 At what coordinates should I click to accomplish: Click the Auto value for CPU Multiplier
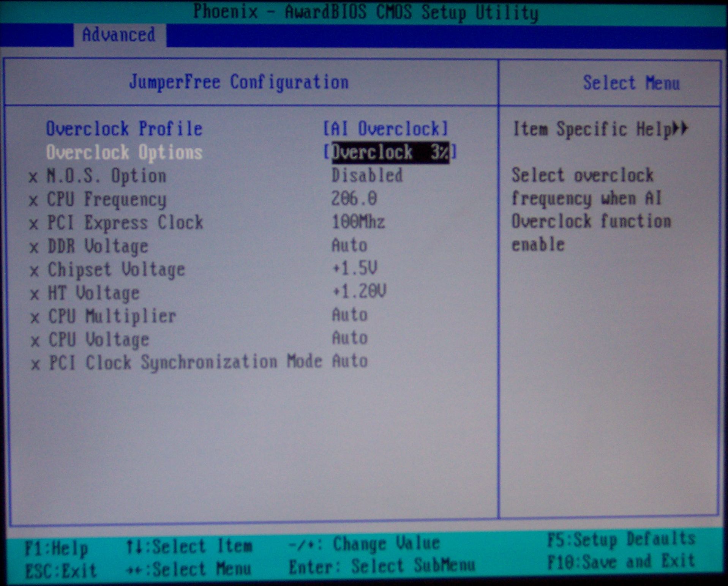tap(350, 315)
